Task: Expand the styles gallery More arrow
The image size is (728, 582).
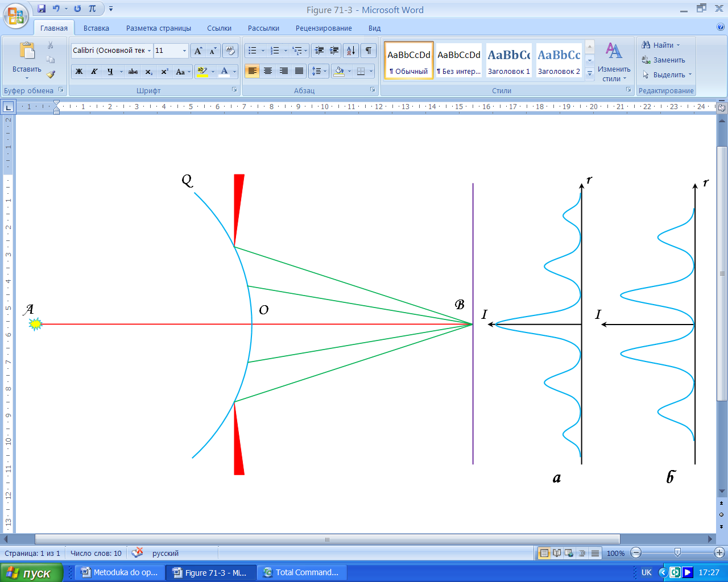Action: click(x=590, y=73)
